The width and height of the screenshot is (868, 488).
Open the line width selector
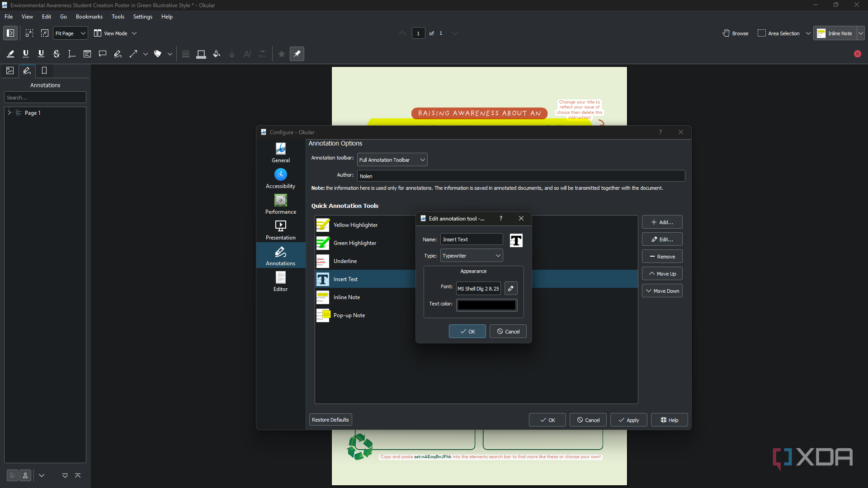point(186,54)
